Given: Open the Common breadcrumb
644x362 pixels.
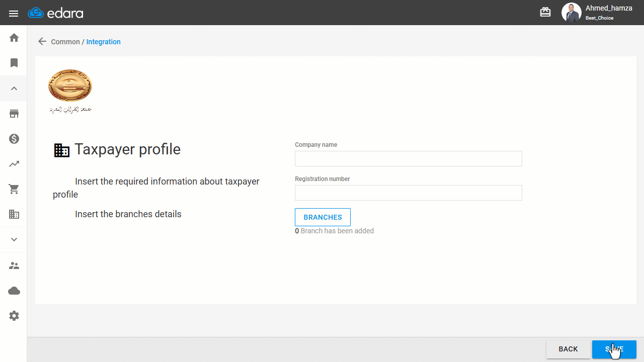Looking at the screenshot, I should tap(65, 42).
